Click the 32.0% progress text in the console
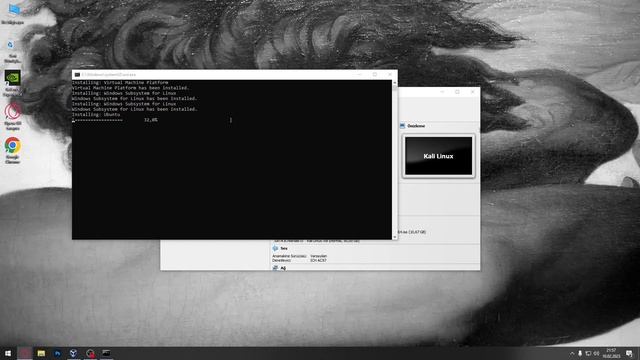The width and height of the screenshot is (640, 360). tap(151, 120)
